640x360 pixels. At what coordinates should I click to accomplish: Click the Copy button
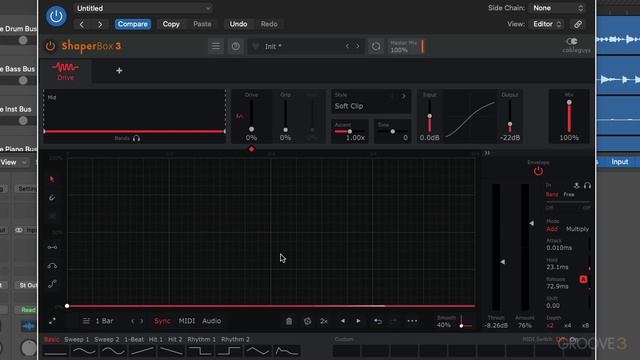171,24
